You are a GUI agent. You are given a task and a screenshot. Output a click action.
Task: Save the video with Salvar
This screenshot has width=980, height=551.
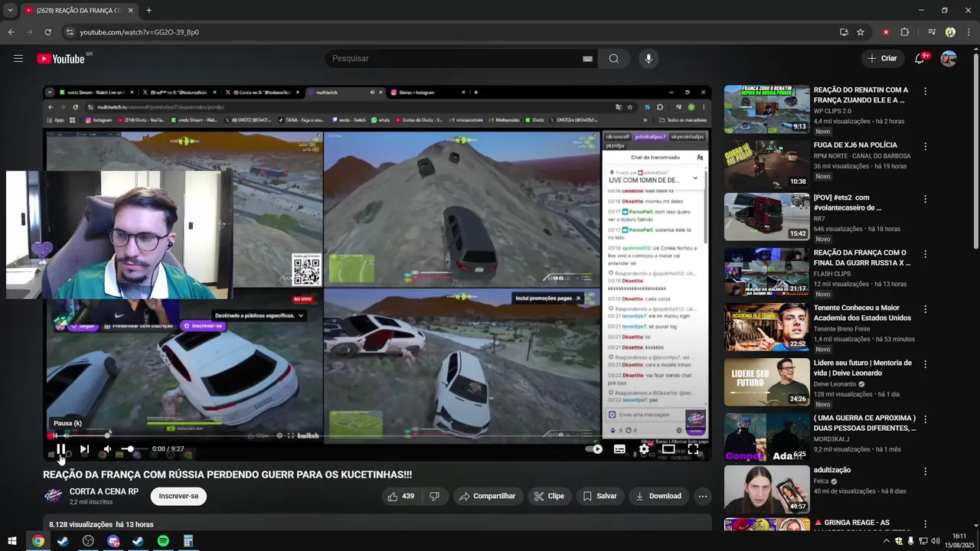[599, 496]
